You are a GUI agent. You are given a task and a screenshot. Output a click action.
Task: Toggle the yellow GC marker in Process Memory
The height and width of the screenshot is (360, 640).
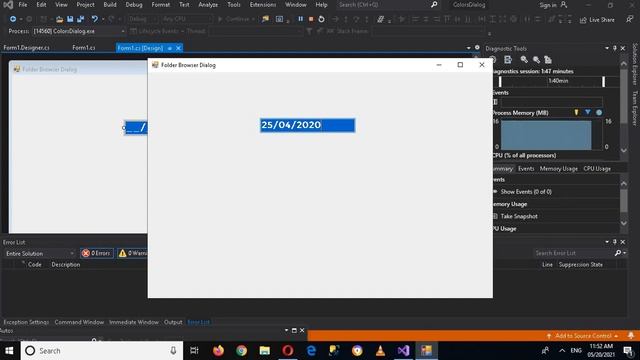(x=576, y=112)
